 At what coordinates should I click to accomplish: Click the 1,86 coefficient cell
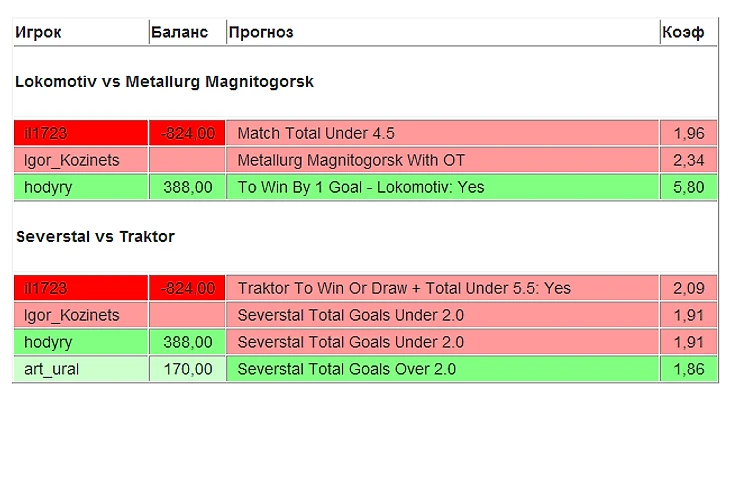pyautogui.click(x=688, y=369)
